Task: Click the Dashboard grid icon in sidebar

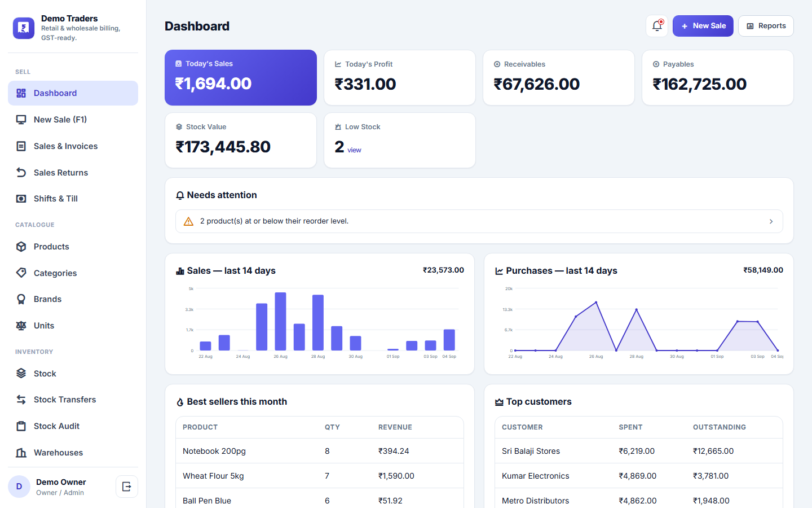Action: (x=21, y=93)
